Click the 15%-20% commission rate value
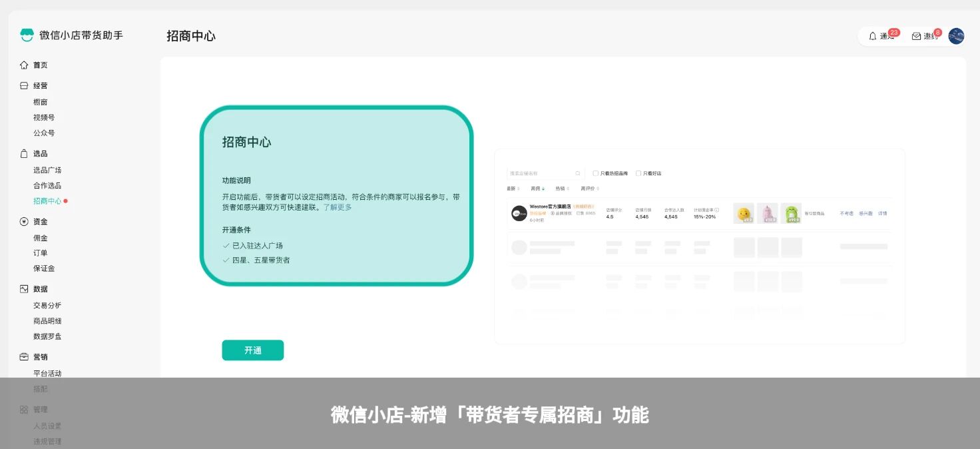The width and height of the screenshot is (980, 449). (x=705, y=217)
